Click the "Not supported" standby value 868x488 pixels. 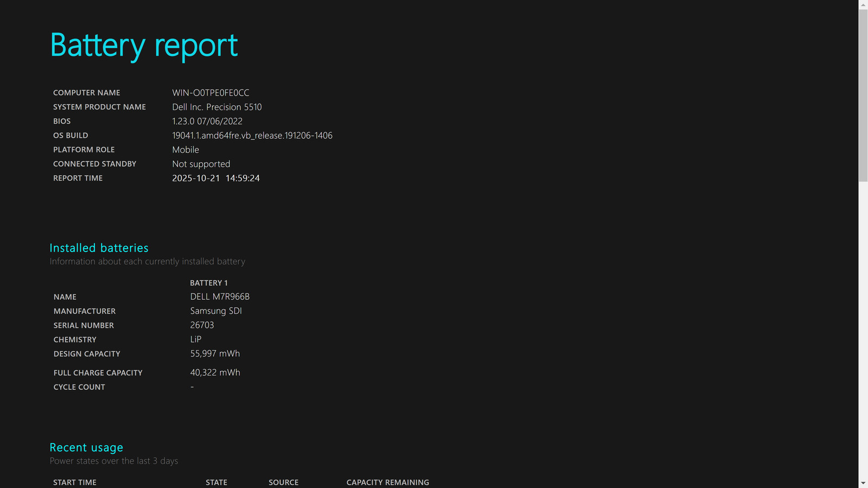coord(201,164)
